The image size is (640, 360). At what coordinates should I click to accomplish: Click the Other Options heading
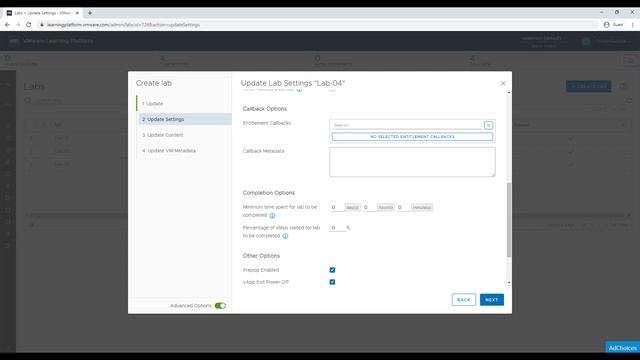point(261,256)
